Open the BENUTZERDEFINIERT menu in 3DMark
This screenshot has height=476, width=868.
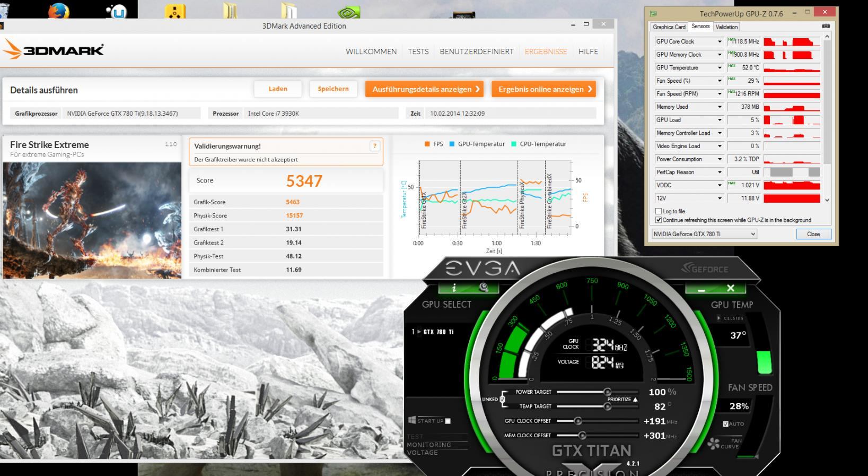(x=476, y=51)
